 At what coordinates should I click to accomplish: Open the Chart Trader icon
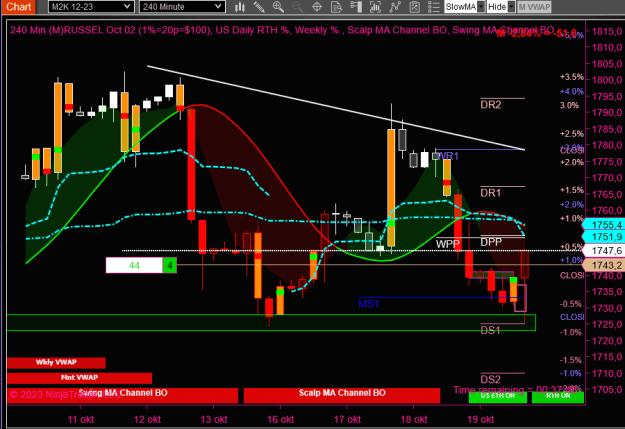[x=356, y=7]
